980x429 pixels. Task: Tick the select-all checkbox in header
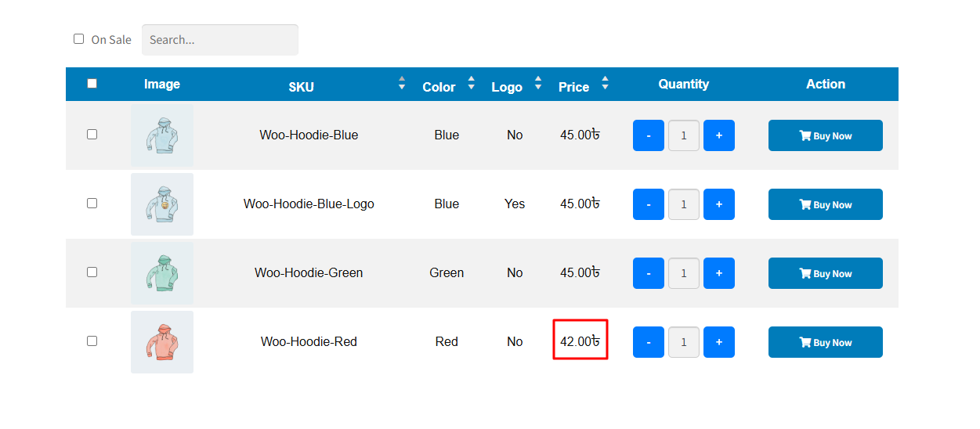point(92,84)
